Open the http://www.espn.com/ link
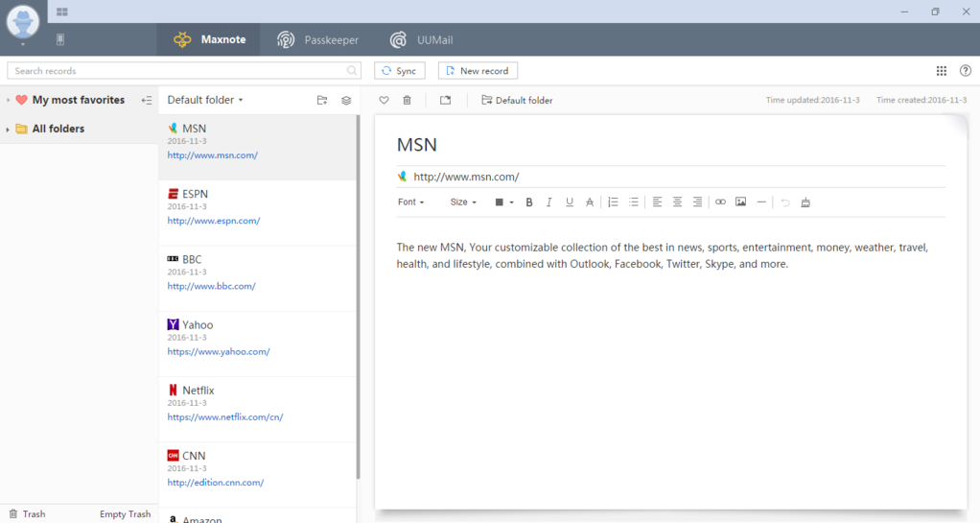Image resolution: width=980 pixels, height=523 pixels. [x=214, y=220]
